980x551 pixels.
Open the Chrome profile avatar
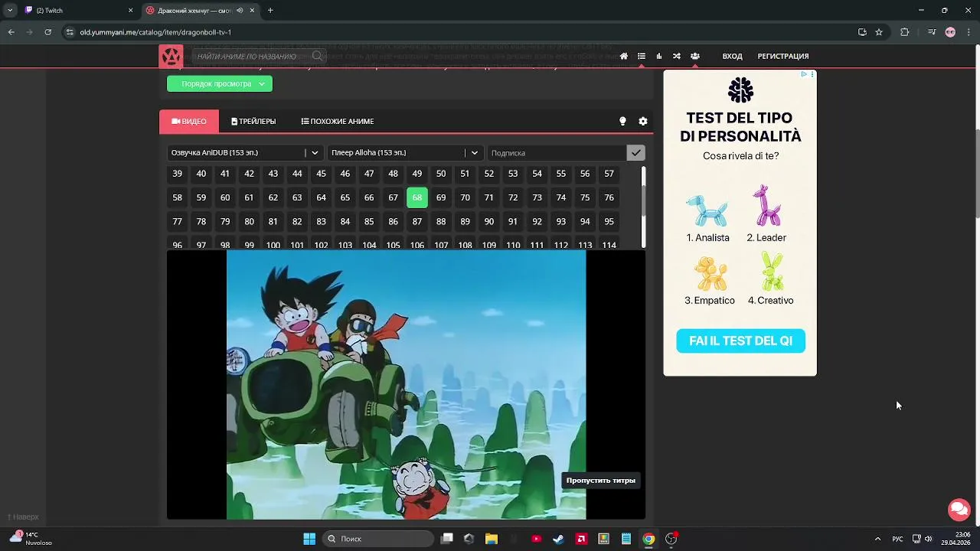click(950, 32)
